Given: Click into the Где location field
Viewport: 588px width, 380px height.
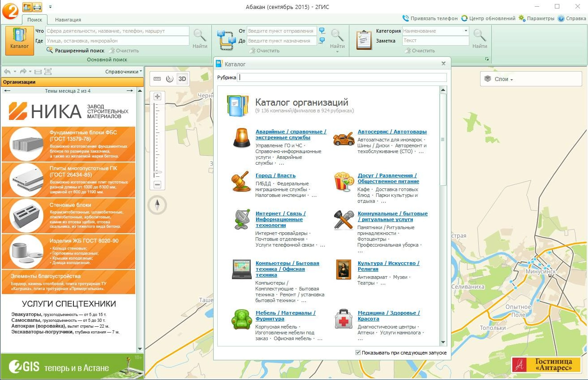Looking at the screenshot, I should [x=117, y=41].
